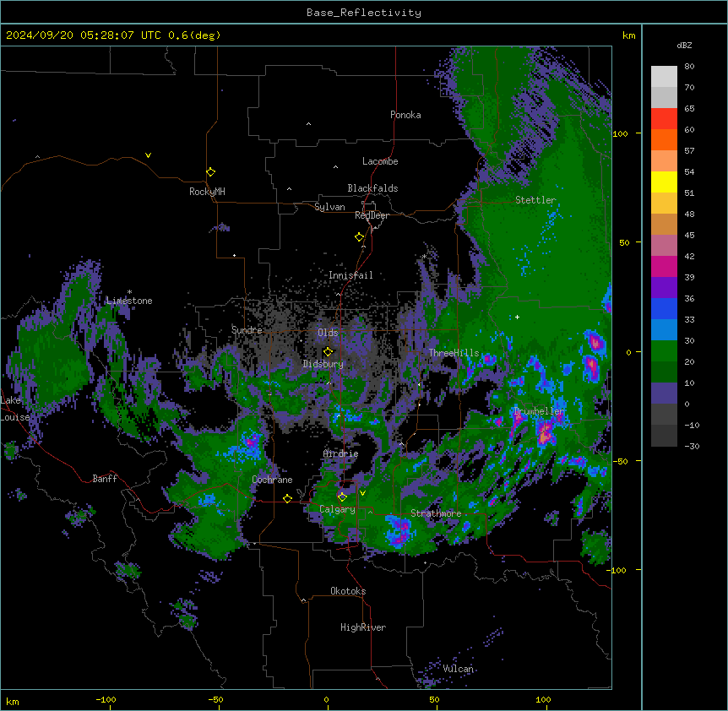Screen dimensions: 728x711
Task: Select the RockyMH label
Action: tap(207, 192)
